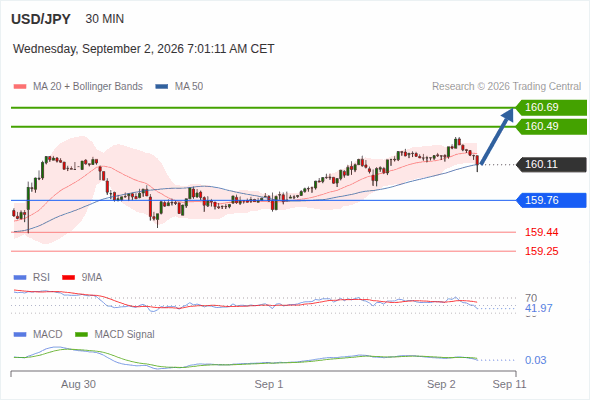Select the 30 MIN timeframe label
Image resolution: width=590 pixels, height=400 pixels.
105,19
